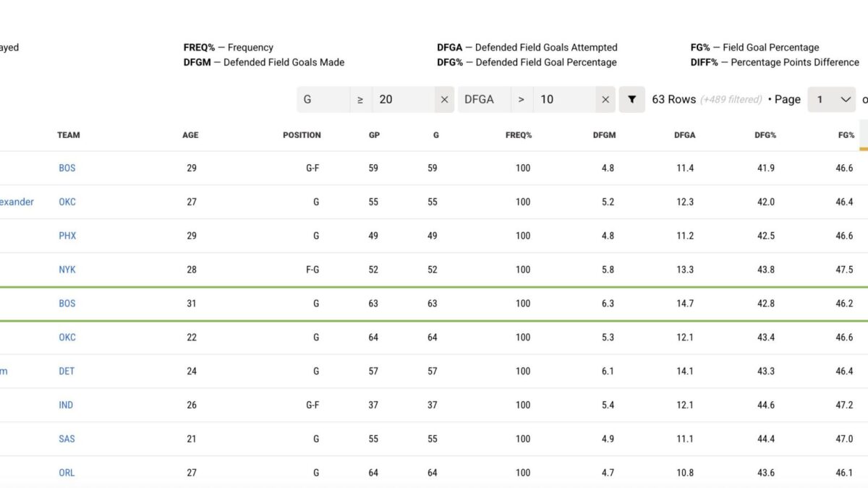868x488 pixels.
Task: Change the DFGA filter's > operator
Action: click(521, 99)
